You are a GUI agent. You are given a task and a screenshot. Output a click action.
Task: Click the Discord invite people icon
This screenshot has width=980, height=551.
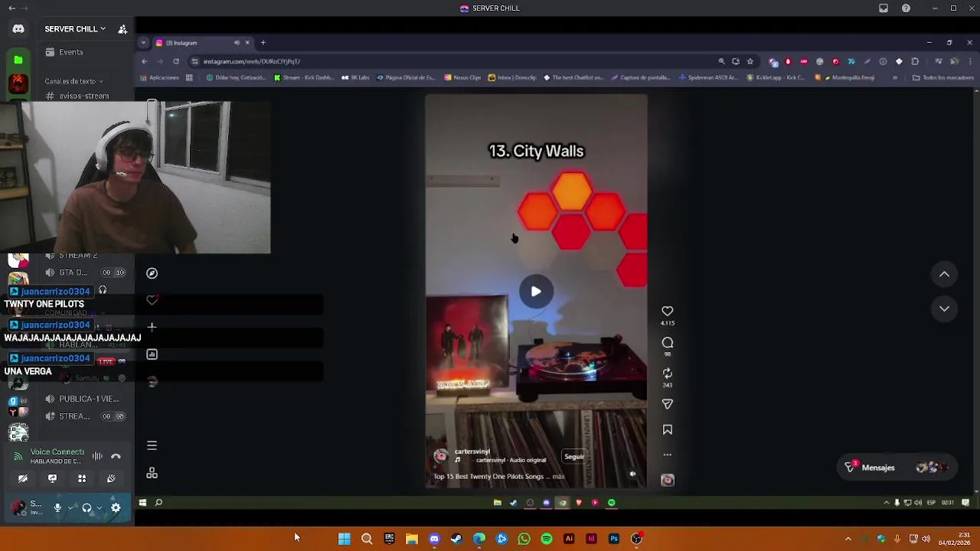[x=122, y=29]
